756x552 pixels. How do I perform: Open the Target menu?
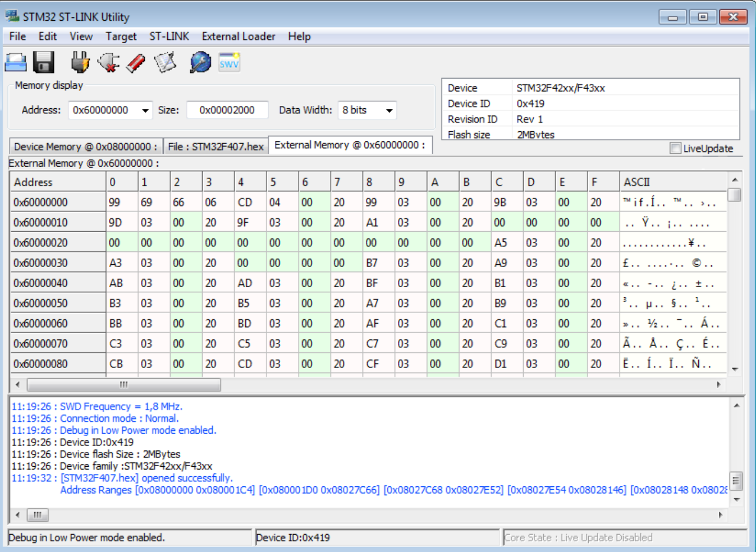click(121, 36)
